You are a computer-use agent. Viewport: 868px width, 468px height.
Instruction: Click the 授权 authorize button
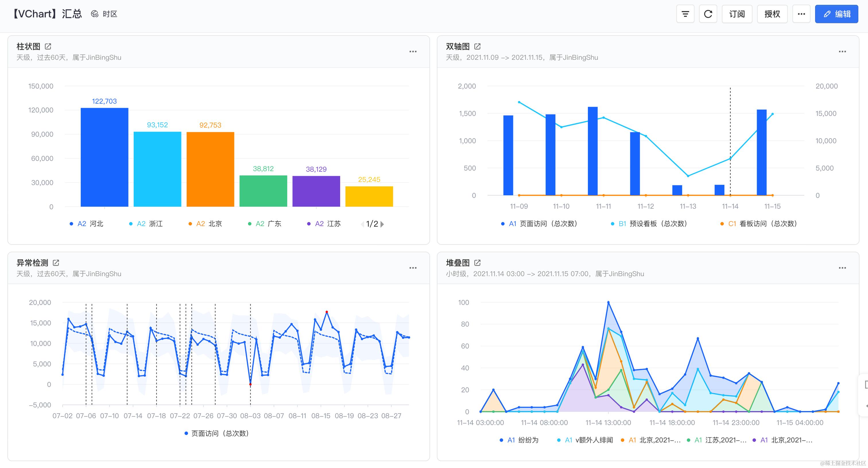[x=772, y=14]
